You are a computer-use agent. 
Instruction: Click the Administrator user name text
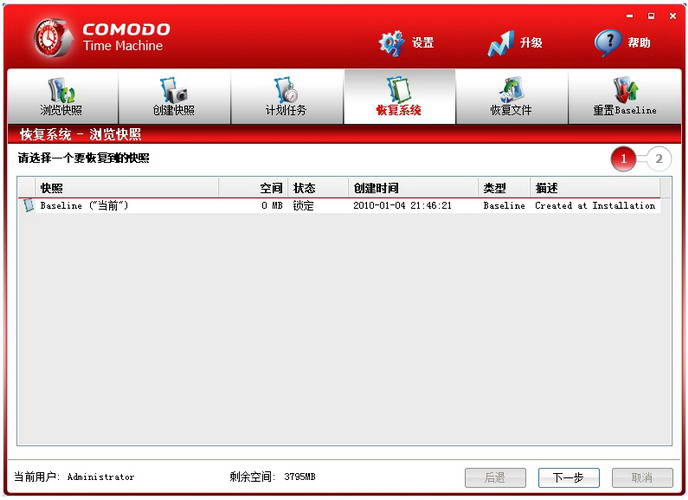[101, 477]
